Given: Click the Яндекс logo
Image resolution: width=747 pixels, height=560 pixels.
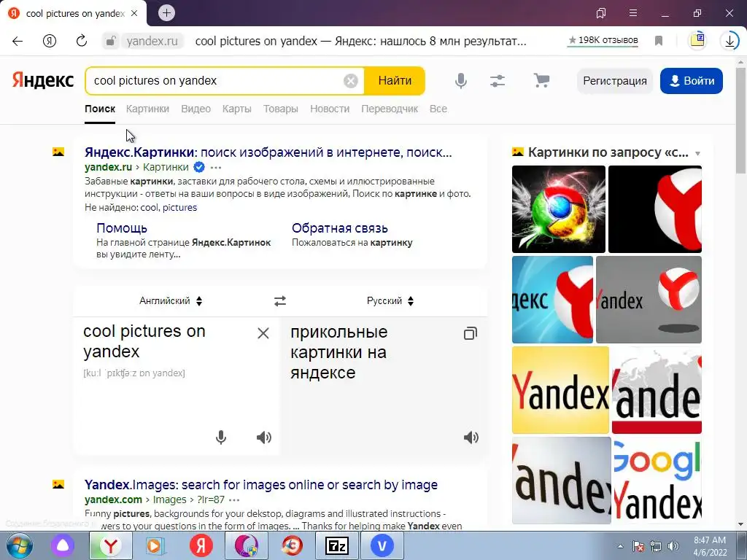Looking at the screenshot, I should click(x=43, y=80).
